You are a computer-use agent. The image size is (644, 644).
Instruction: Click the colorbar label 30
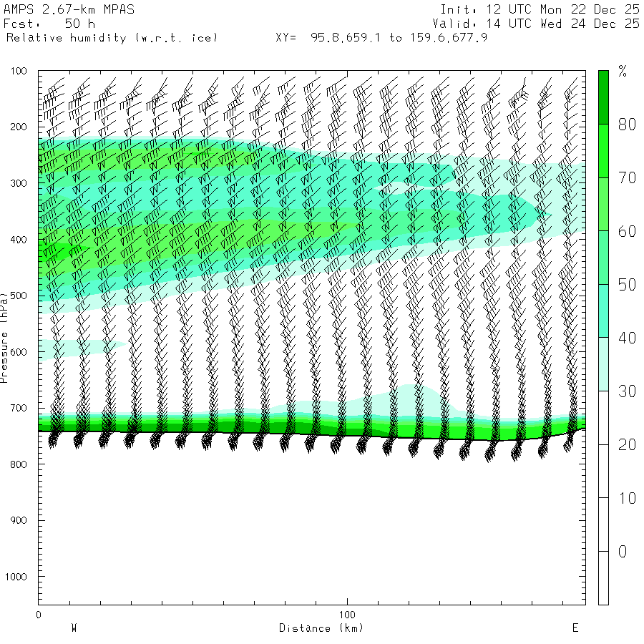click(627, 391)
